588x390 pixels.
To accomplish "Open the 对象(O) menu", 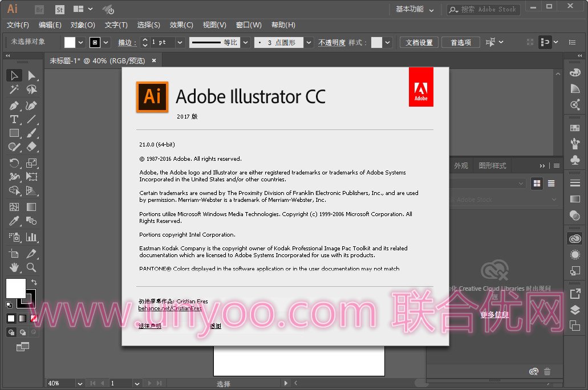I will point(83,25).
